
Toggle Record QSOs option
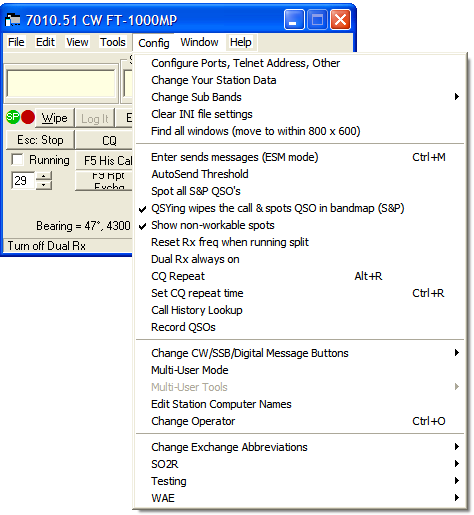(x=300, y=327)
